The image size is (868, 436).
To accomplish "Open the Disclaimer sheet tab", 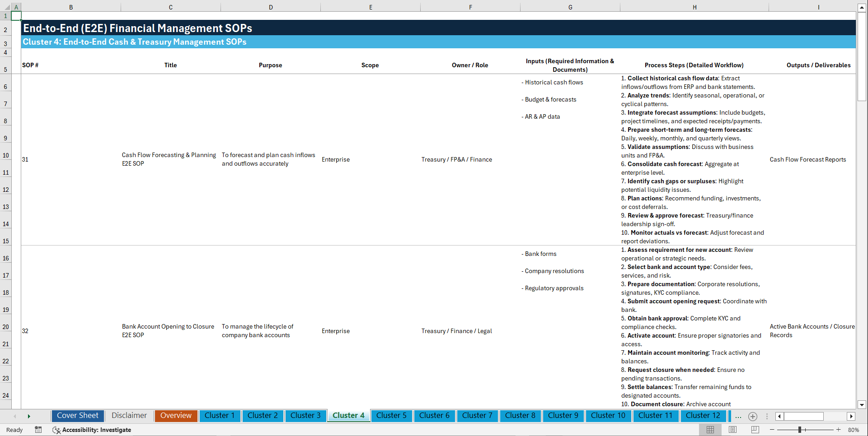I will point(129,416).
